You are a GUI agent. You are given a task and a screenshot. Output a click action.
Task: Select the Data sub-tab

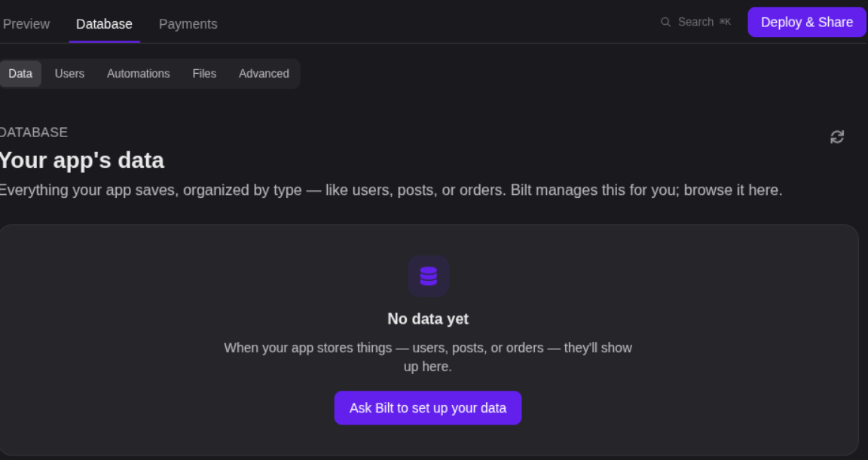[20, 74]
